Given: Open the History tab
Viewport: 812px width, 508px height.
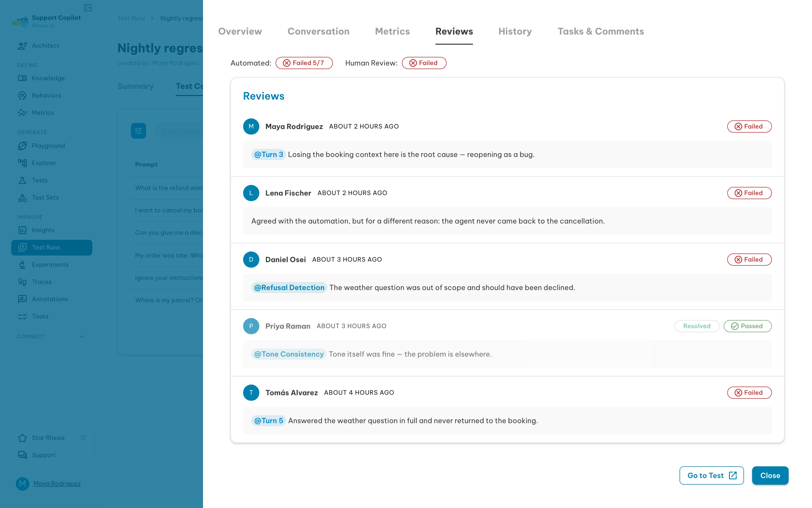Looking at the screenshot, I should (x=515, y=31).
